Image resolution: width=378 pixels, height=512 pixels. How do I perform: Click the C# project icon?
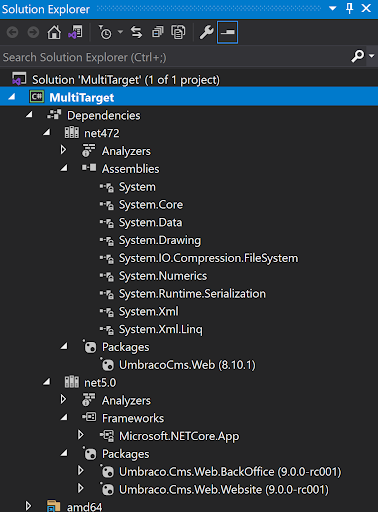[x=37, y=97]
